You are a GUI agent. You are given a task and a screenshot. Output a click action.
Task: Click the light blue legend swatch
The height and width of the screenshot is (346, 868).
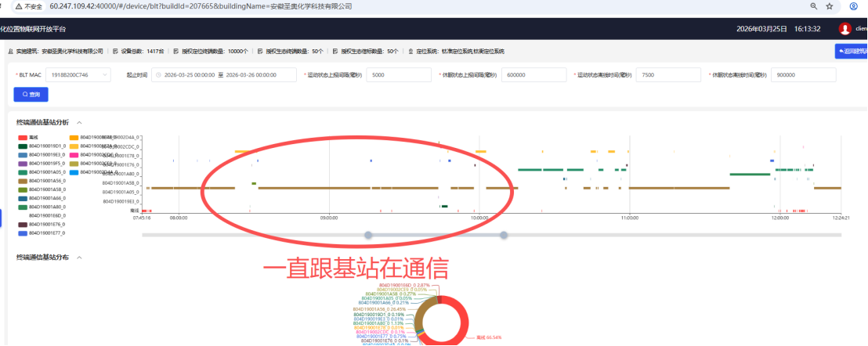[x=74, y=172]
